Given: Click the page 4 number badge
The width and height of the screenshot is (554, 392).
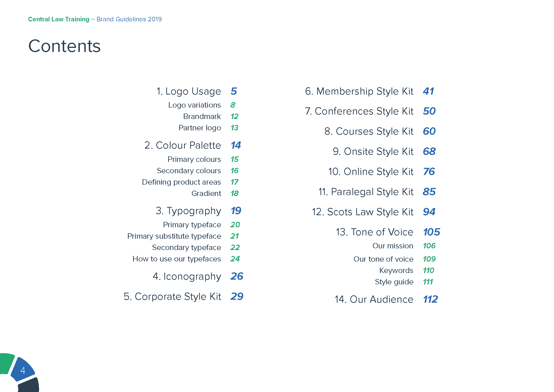Looking at the screenshot, I should pos(23,370).
